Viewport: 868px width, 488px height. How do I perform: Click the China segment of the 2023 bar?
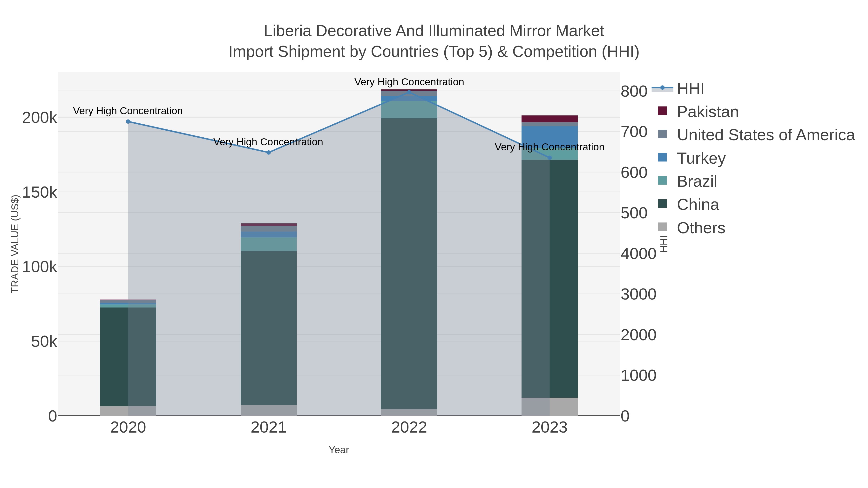click(549, 279)
